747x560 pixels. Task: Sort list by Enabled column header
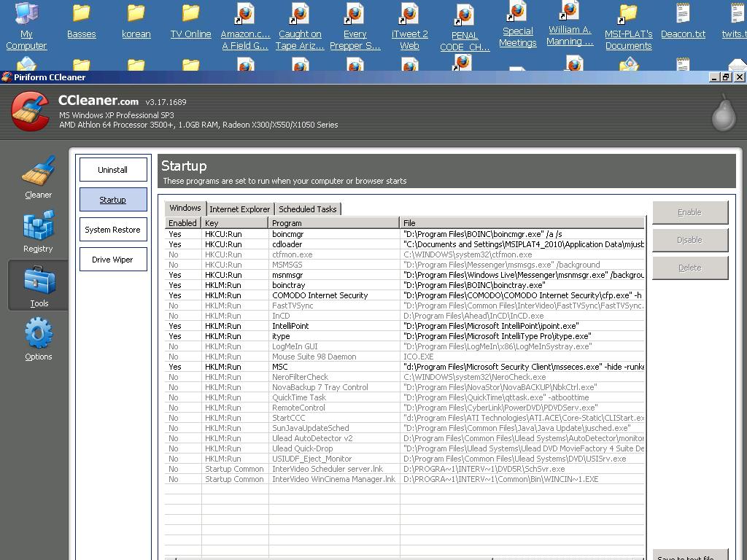tap(183, 223)
